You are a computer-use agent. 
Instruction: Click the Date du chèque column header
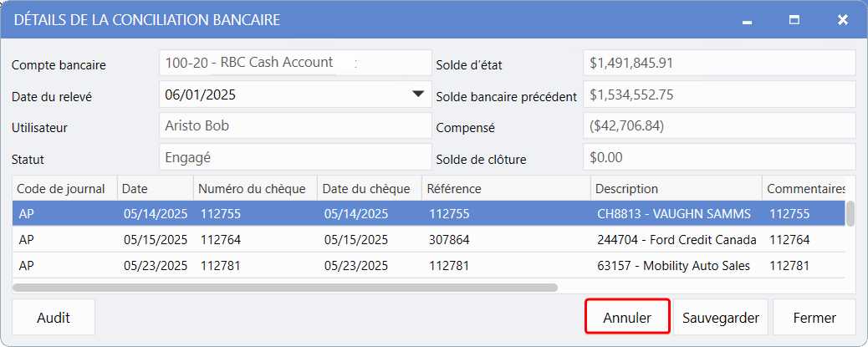[366, 188]
